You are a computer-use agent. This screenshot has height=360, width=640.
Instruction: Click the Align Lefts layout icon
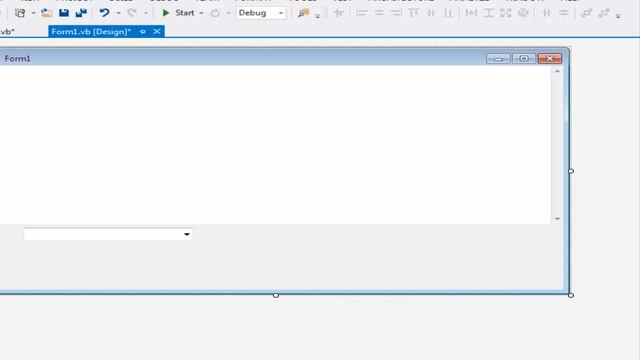click(361, 13)
